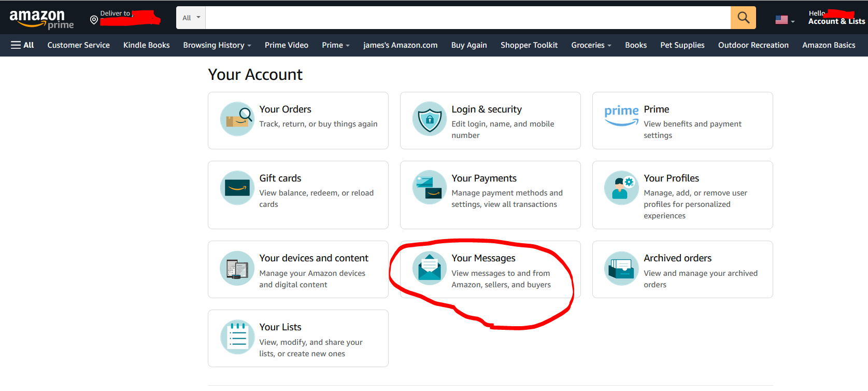
Task: Open the Your Profiles heading link
Action: (671, 178)
